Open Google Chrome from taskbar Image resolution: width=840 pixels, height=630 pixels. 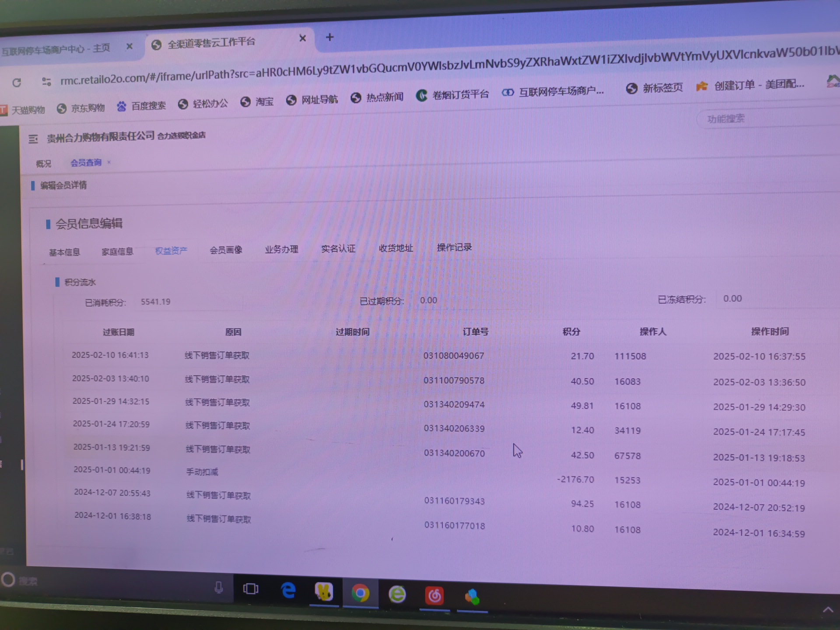(360, 593)
